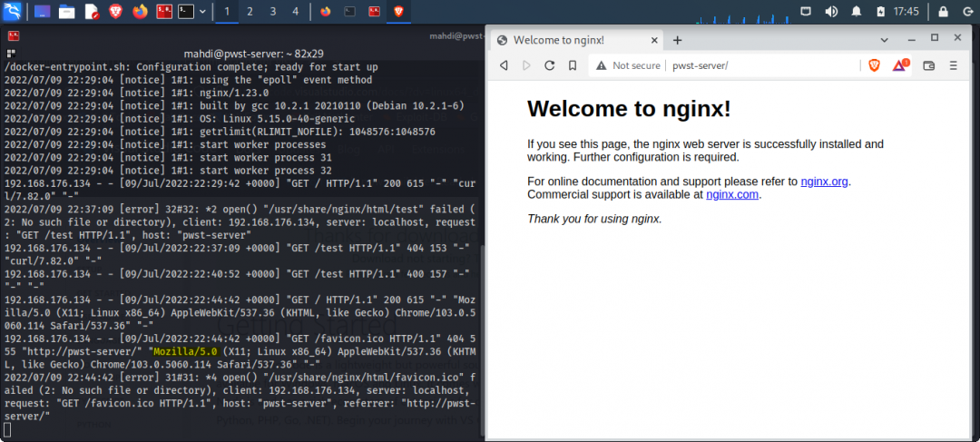Open the file manager launcher
Screen dimensions: 980x442
66,11
